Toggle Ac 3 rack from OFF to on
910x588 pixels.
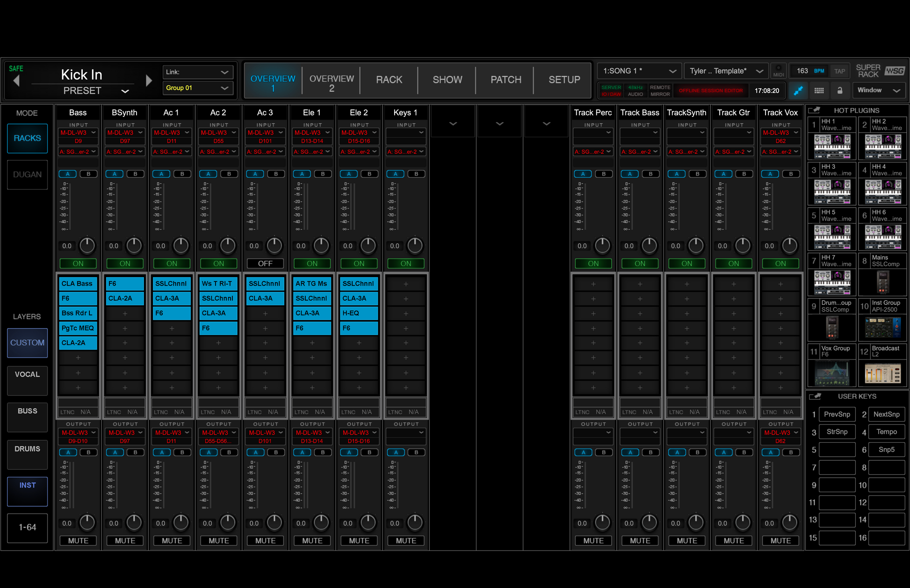265,264
